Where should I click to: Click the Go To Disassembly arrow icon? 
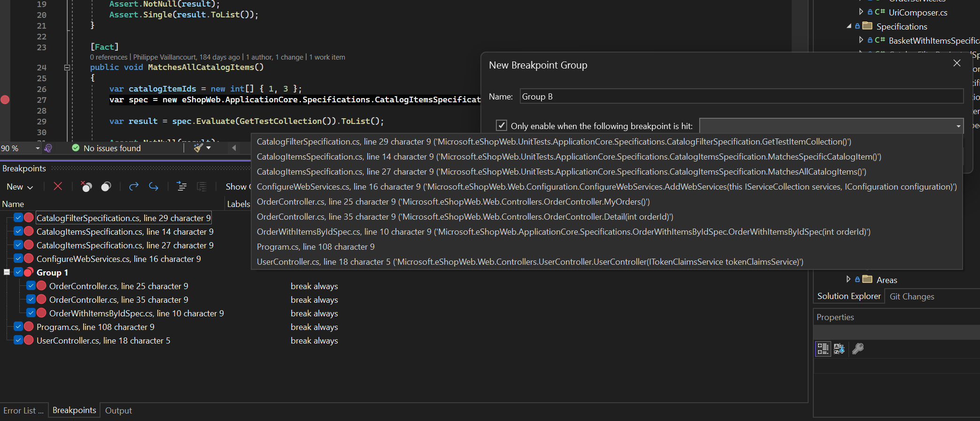click(x=154, y=186)
